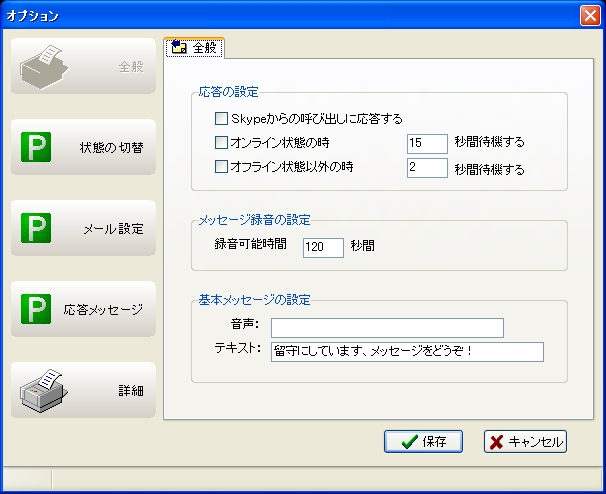Screen dimensions: 606x494
Task: Click the テキスト message input field
Action: coord(407,352)
